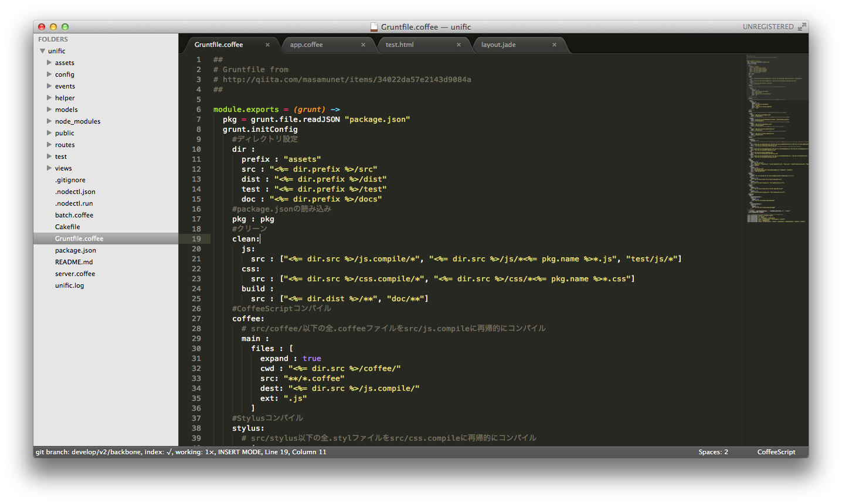Close the Gruntfile.coffee tab
This screenshot has height=504, width=842.
tap(267, 45)
